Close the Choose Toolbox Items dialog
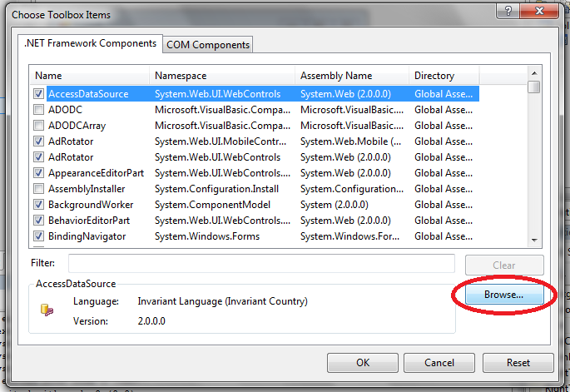This screenshot has width=570, height=392. tap(539, 11)
